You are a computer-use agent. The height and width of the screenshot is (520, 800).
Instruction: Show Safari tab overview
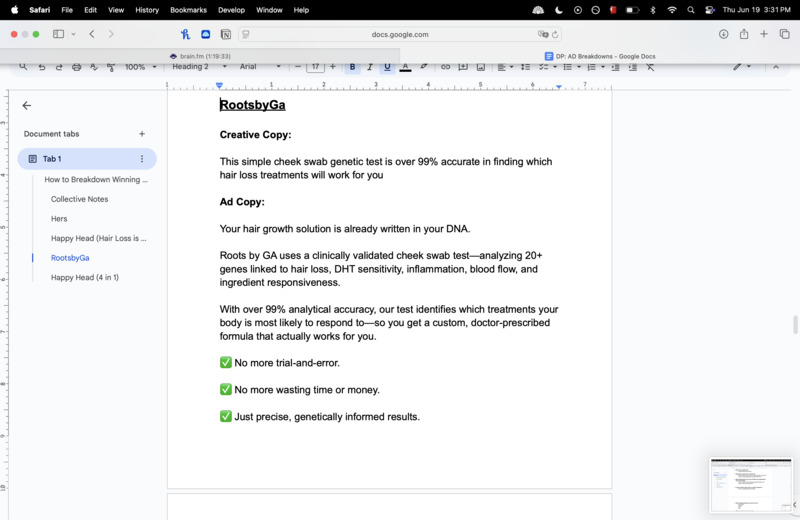pos(785,34)
